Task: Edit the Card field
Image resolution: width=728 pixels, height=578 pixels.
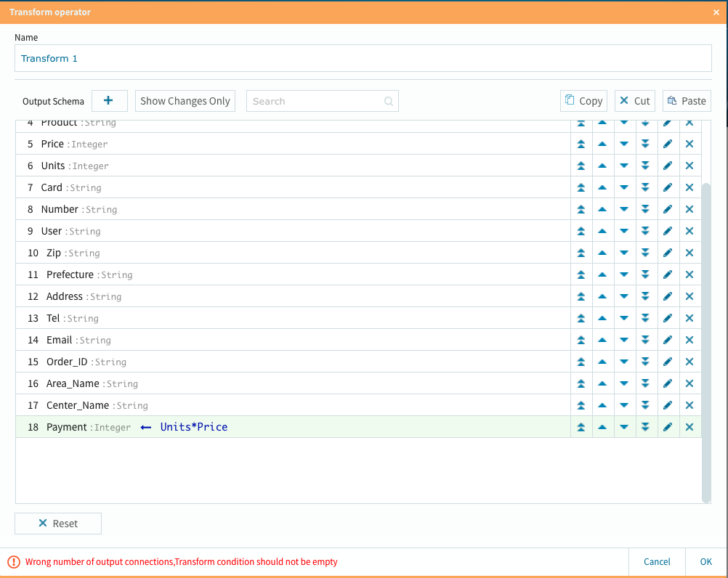Action: coord(668,187)
